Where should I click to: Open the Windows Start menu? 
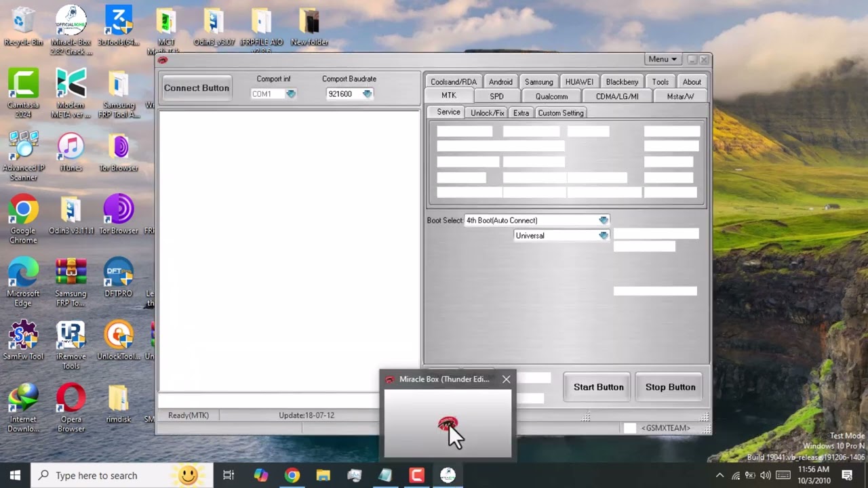16,475
